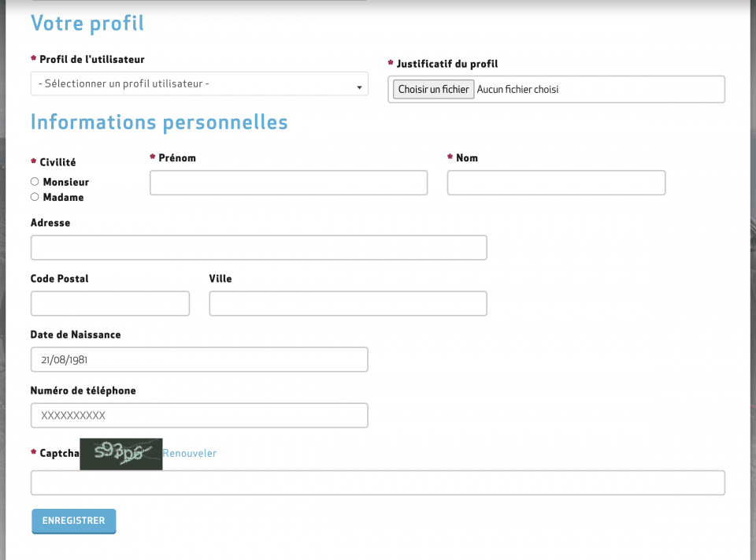Click the Numéro de téléphone field
The image size is (756, 560).
(x=199, y=415)
